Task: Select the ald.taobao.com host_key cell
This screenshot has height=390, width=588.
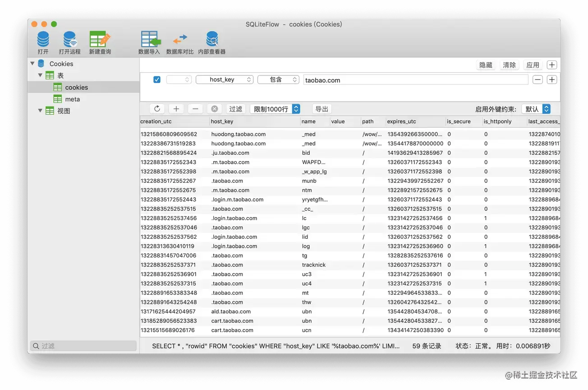Action: [x=231, y=311]
